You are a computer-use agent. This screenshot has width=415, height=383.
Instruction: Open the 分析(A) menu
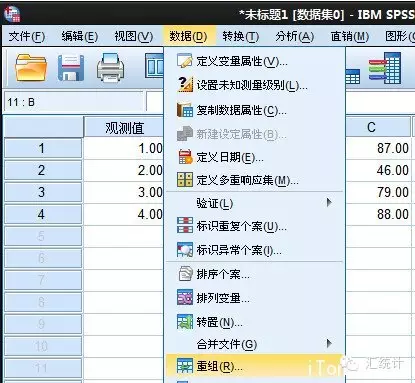pyautogui.click(x=295, y=36)
